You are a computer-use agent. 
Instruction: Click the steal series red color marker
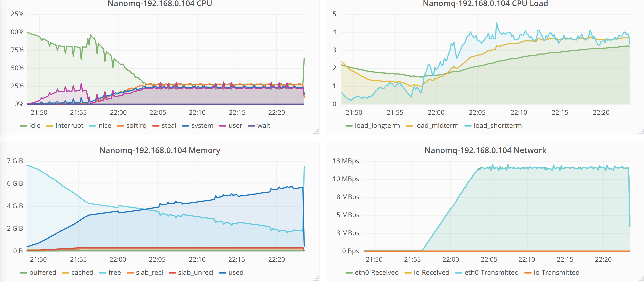156,126
